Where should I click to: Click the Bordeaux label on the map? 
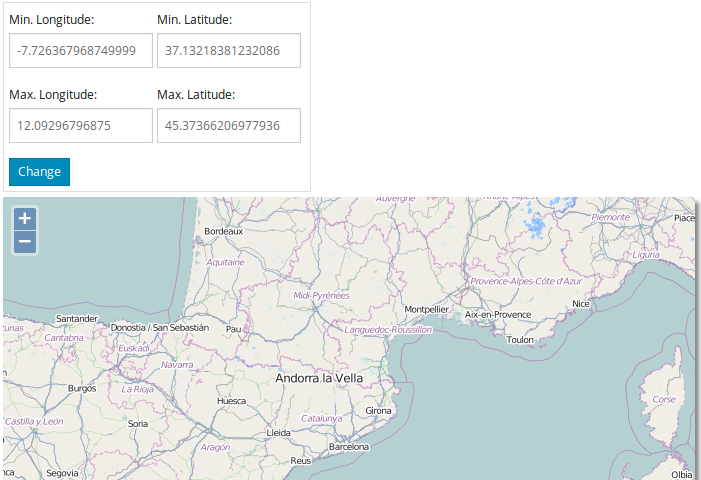[x=224, y=232]
